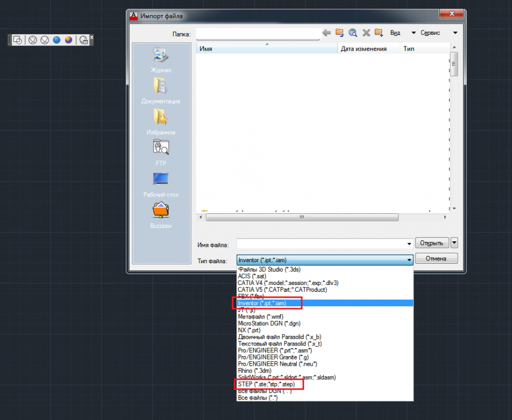Click the up-one-level folder icon
The image size is (512, 420).
[x=339, y=33]
